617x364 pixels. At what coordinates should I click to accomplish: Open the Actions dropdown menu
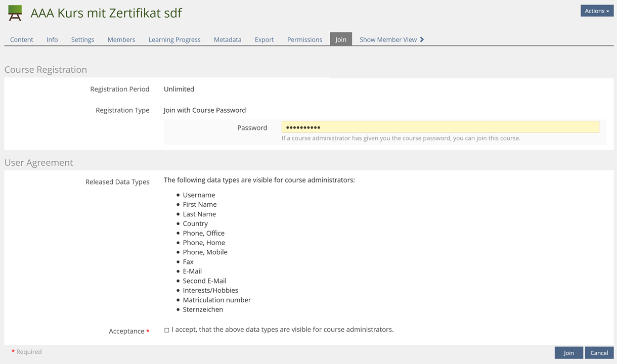click(597, 11)
